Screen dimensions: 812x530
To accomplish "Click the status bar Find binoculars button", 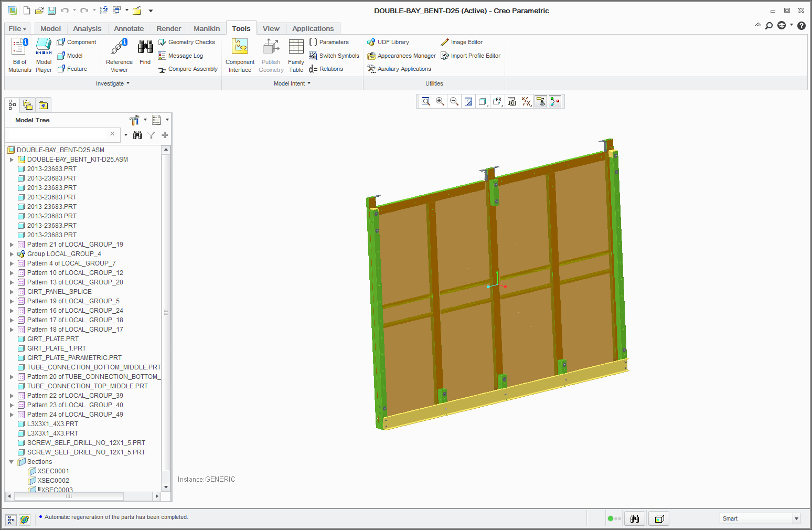I will point(635,519).
